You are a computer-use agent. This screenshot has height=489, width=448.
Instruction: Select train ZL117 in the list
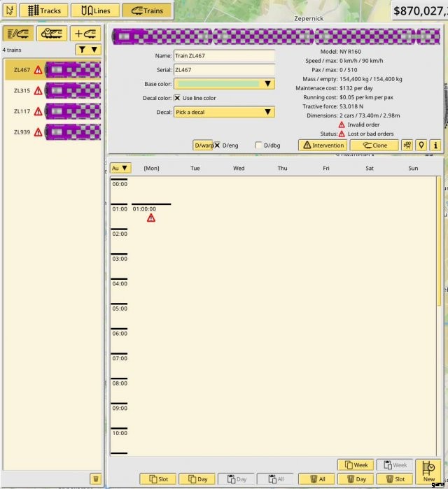52,111
